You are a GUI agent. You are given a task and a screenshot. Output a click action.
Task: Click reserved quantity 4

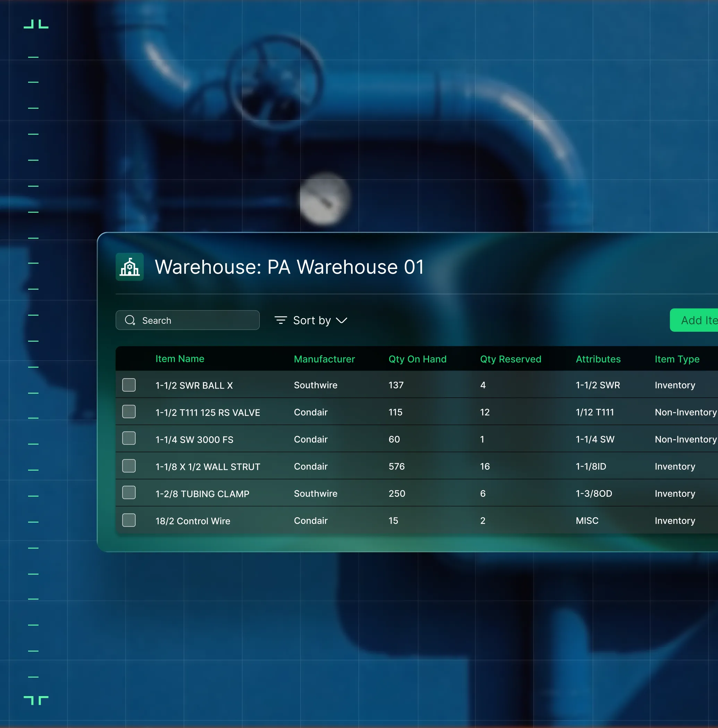pyautogui.click(x=483, y=385)
